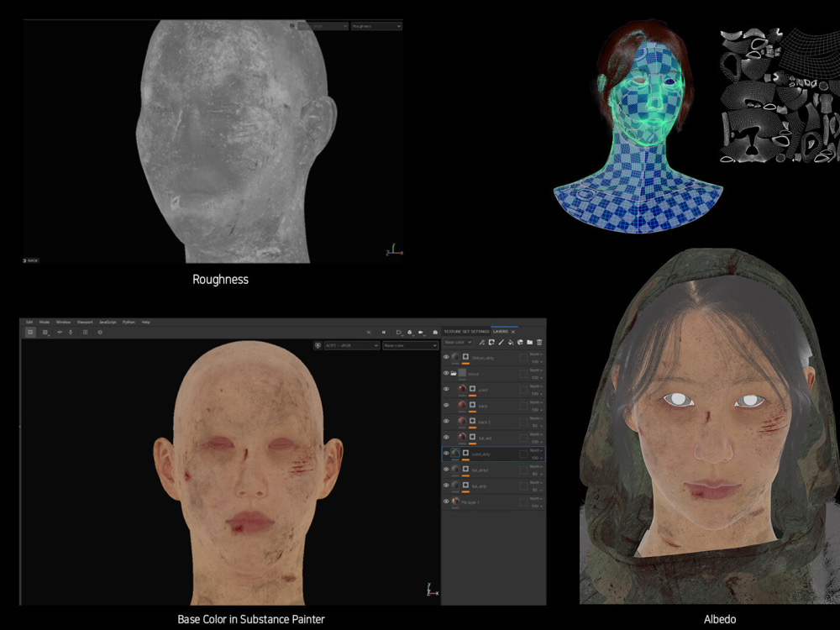This screenshot has height=630, width=840.
Task: Open the ACES - sRGB color profile dropdown
Action: click(353, 344)
